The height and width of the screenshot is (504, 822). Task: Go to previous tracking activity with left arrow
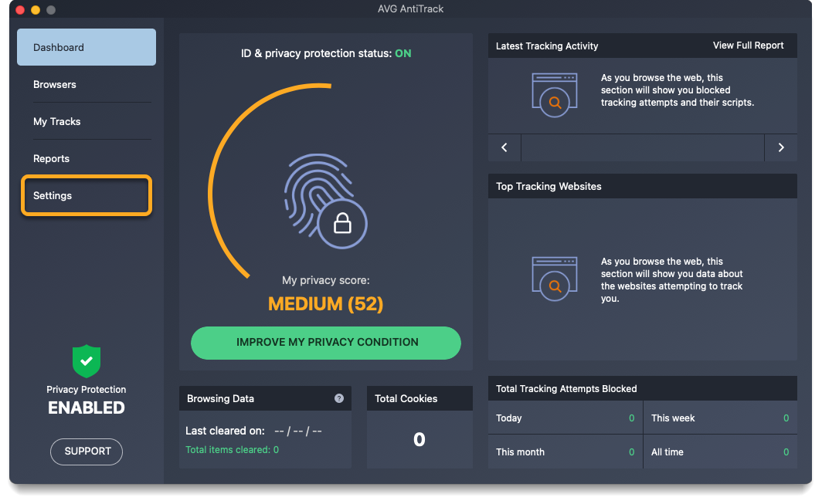tap(504, 147)
